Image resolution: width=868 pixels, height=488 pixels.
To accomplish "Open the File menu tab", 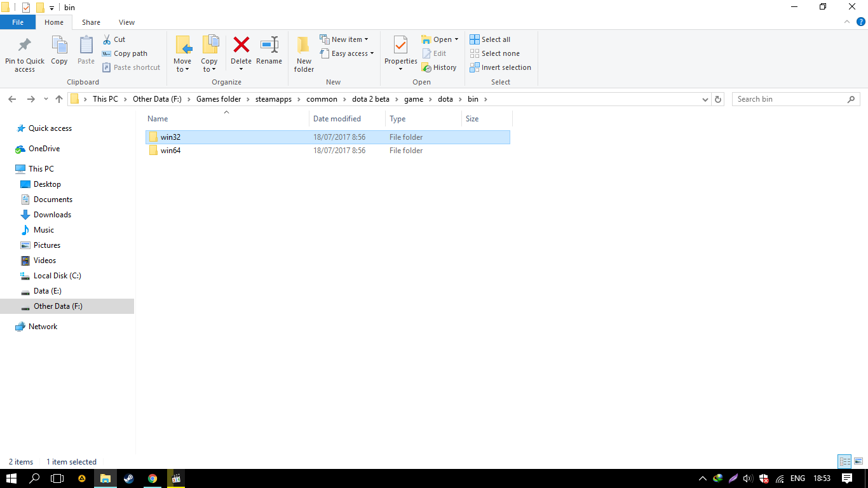I will click(x=18, y=22).
